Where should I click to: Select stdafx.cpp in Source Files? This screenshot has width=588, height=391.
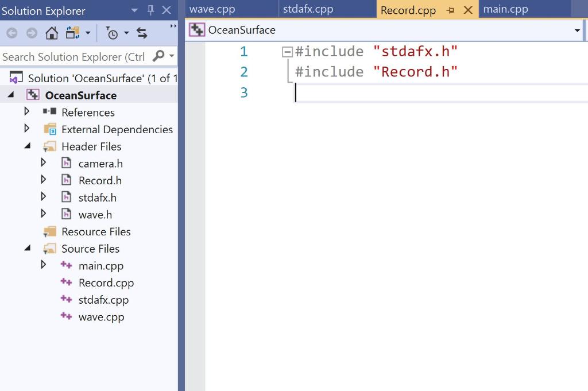103,300
